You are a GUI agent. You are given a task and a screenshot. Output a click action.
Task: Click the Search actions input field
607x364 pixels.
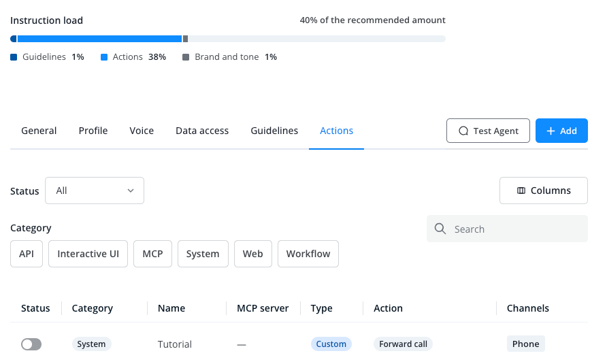[507, 229]
